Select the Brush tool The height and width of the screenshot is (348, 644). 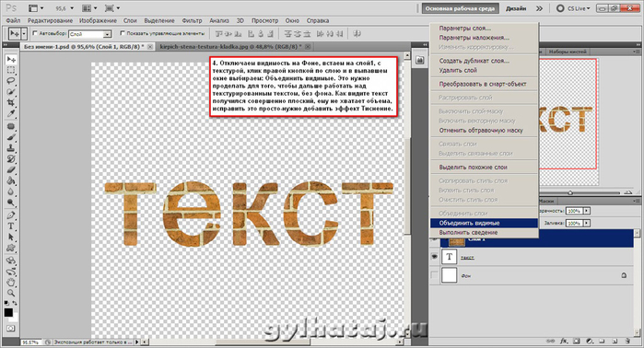(11, 137)
